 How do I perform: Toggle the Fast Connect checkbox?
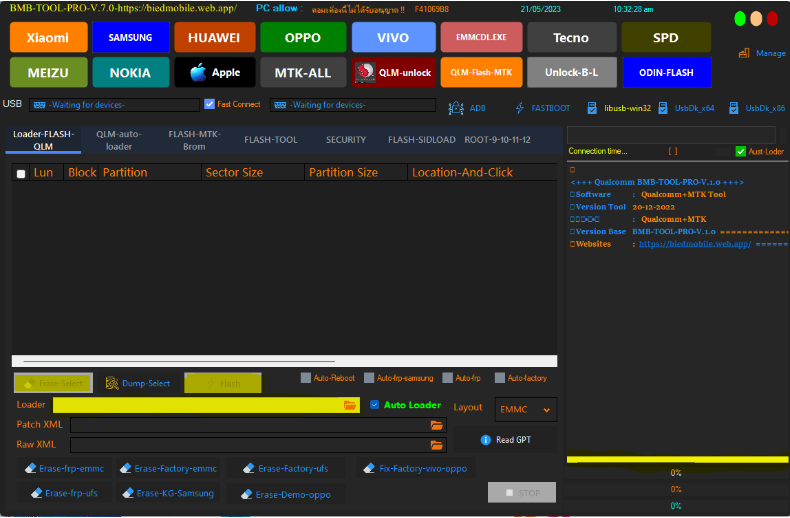[x=210, y=104]
